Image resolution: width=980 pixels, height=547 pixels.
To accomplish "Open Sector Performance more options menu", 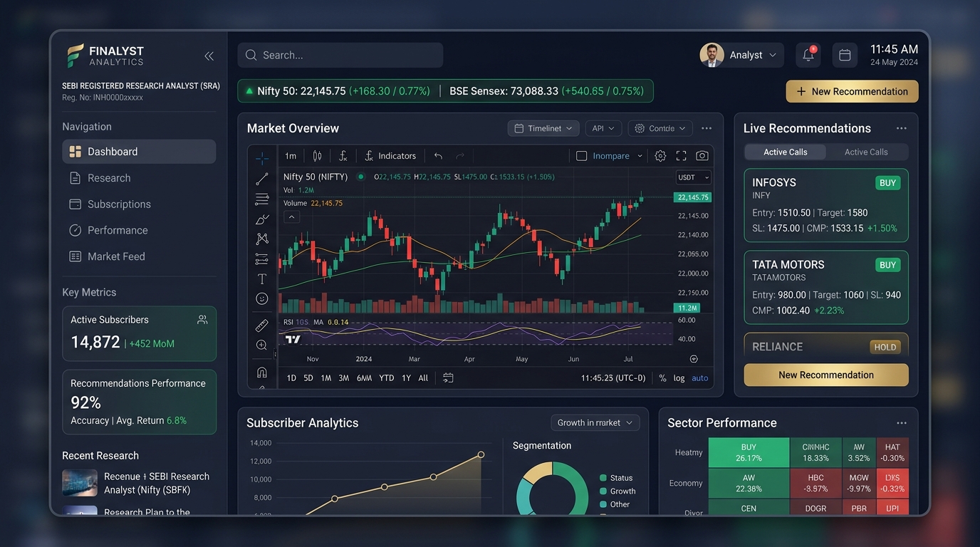I will [902, 423].
